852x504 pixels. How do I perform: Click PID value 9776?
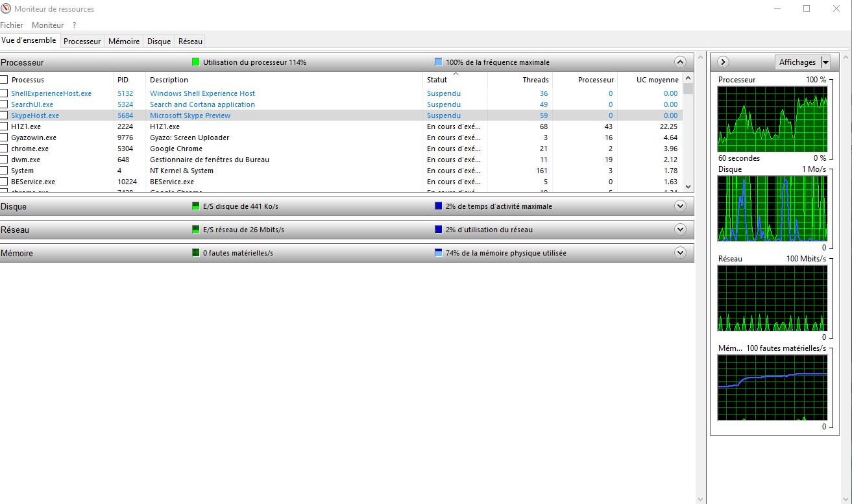click(125, 138)
